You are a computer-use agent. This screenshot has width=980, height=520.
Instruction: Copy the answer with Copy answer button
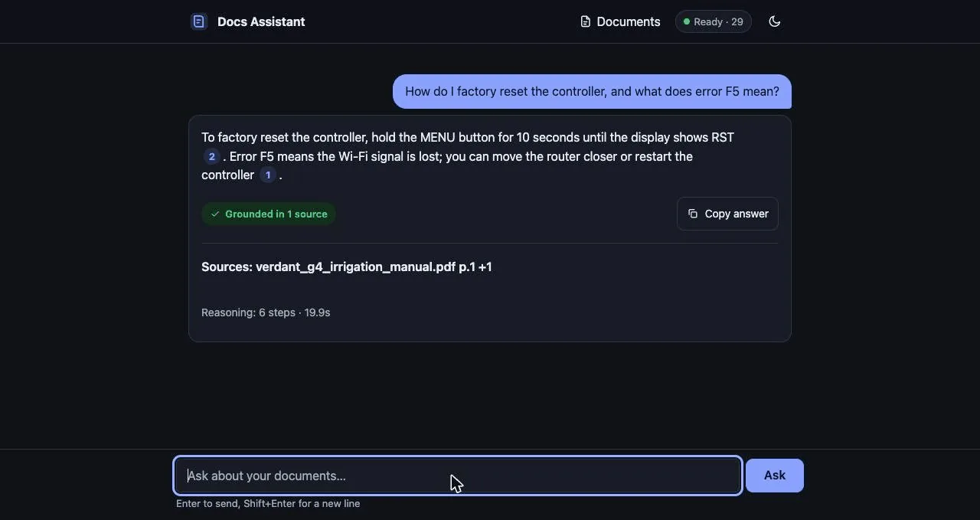[x=727, y=214]
